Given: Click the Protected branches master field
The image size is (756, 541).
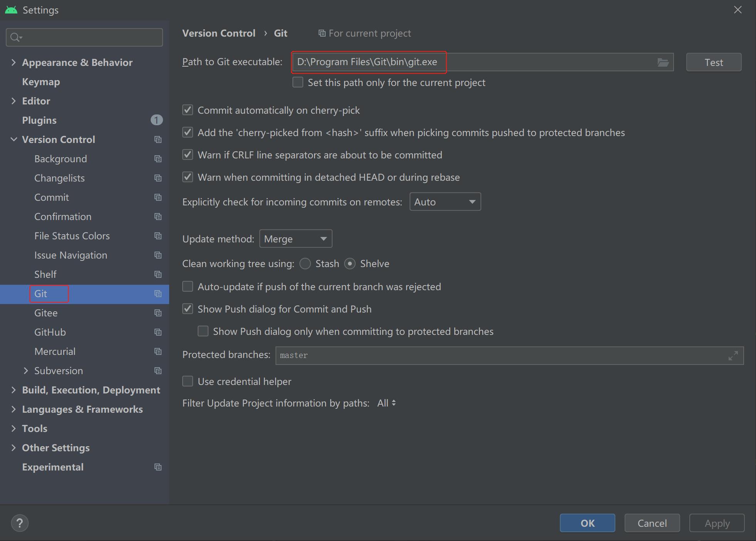Looking at the screenshot, I should pyautogui.click(x=509, y=355).
